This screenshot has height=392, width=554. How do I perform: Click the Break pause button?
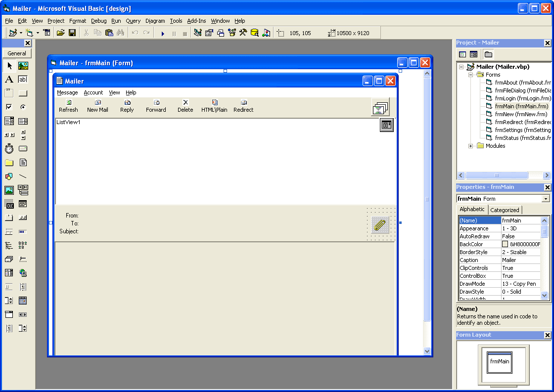(174, 33)
